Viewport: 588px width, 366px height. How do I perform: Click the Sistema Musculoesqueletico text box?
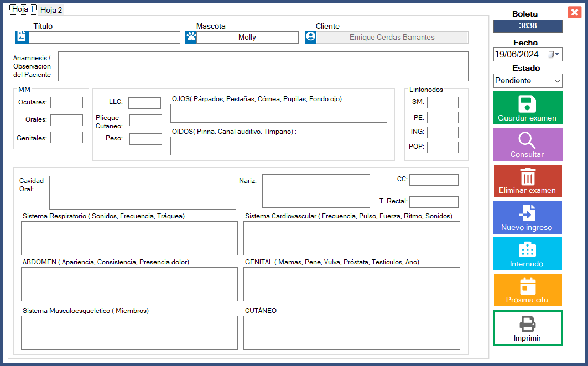(129, 333)
